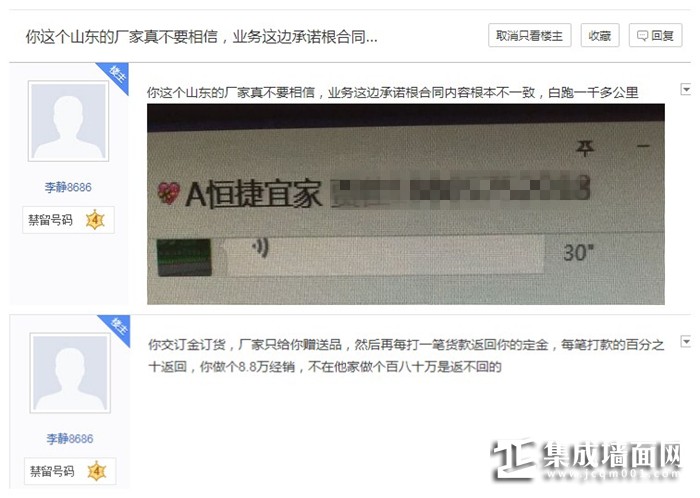
Task: Play the 30-second voice message bar
Action: coord(384,253)
